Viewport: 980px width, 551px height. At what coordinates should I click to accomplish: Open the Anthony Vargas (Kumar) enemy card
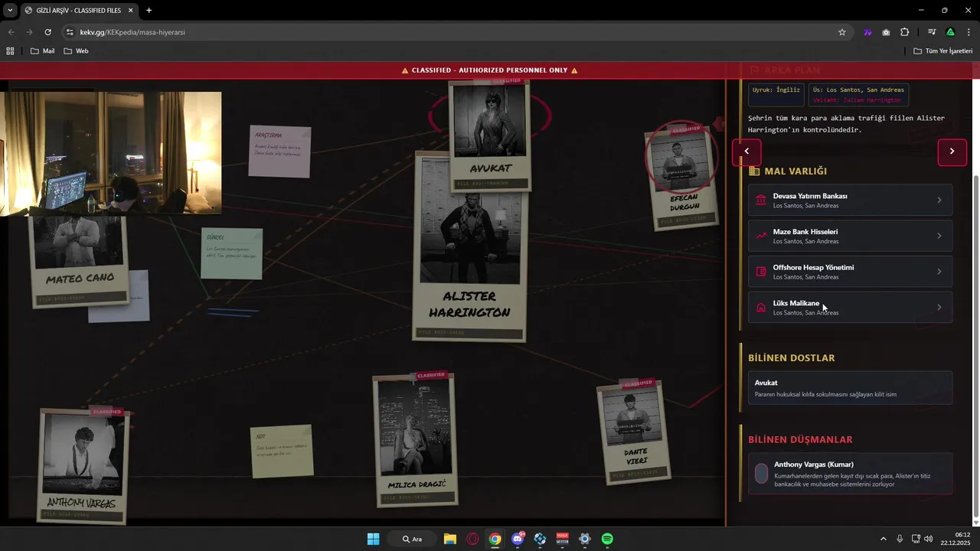[850, 474]
